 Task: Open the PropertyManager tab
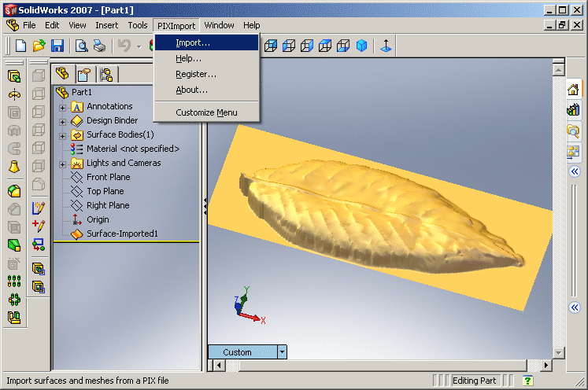click(85, 75)
